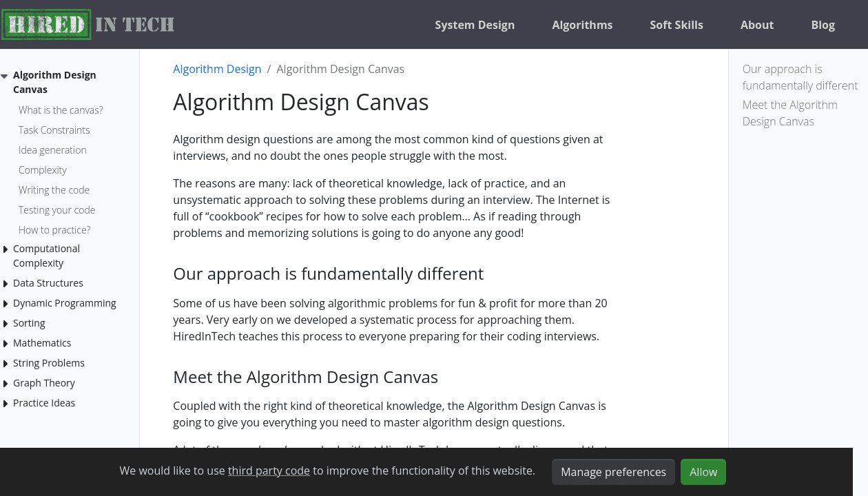Jump to Meet the Algorithm Design Canvas
This screenshot has width=868, height=496.
789,112
